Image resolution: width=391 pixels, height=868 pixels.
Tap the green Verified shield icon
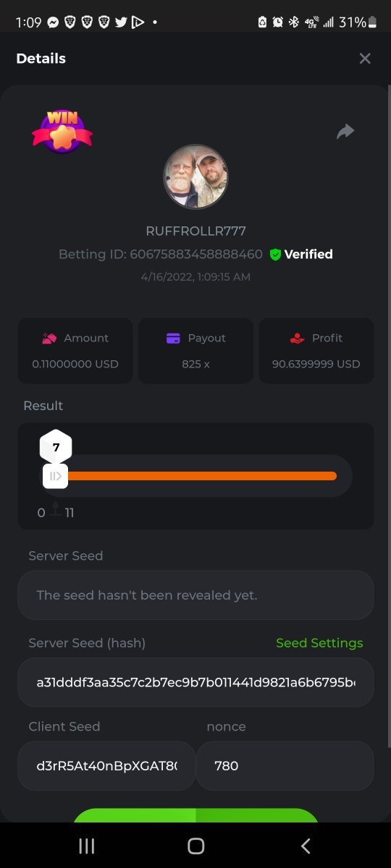coord(275,254)
